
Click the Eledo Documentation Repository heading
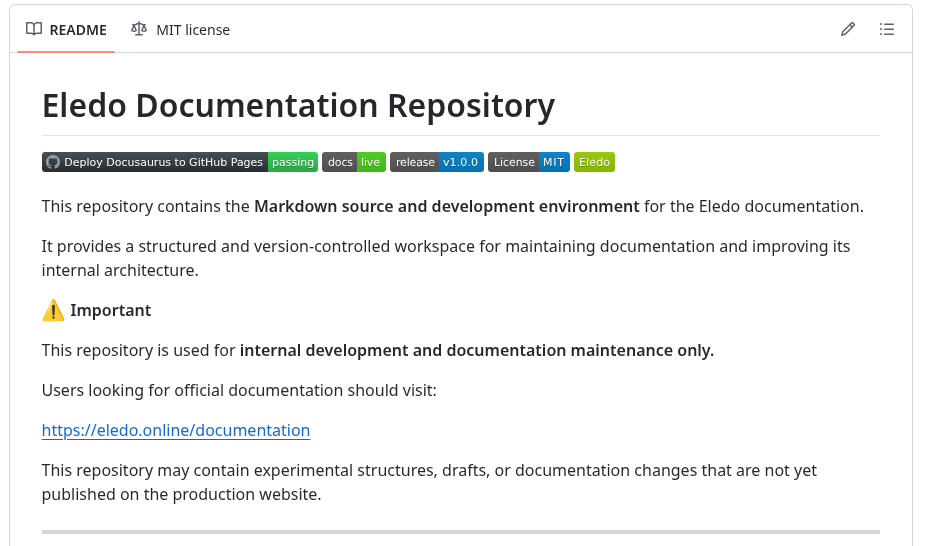(x=299, y=106)
